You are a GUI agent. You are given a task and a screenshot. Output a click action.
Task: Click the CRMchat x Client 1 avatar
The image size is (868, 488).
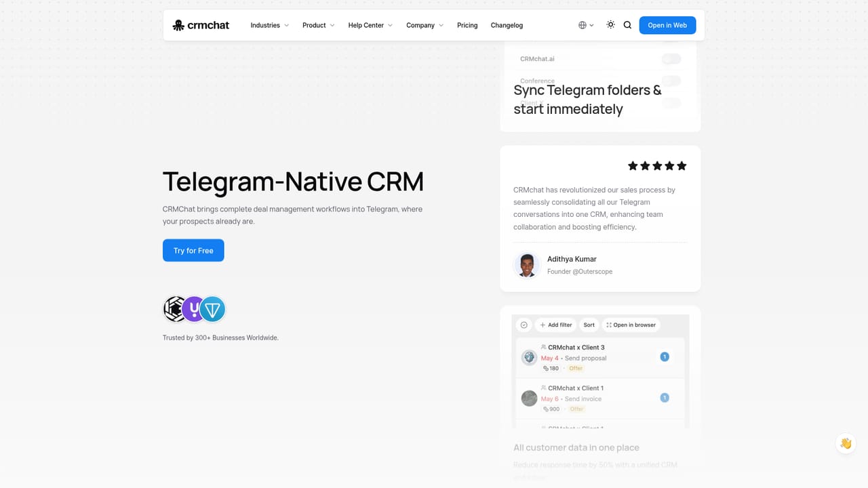pyautogui.click(x=529, y=398)
